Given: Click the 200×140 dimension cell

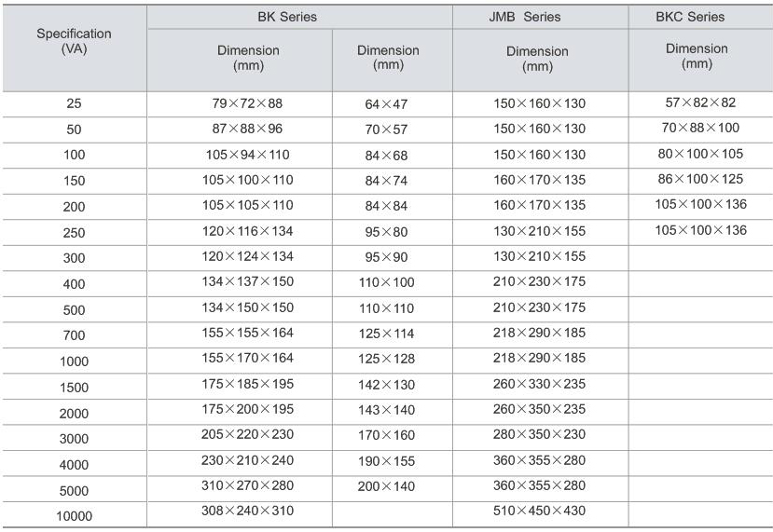Looking at the screenshot, I should pos(387,486).
